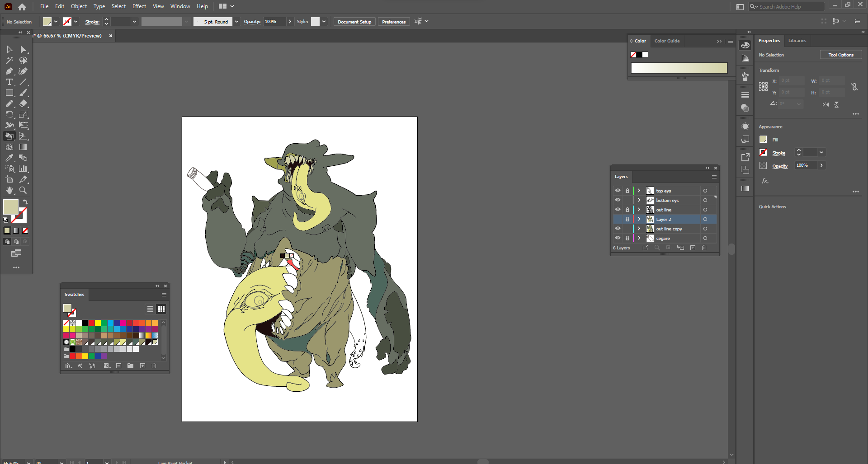Open the Style dropdown arrow

pyautogui.click(x=324, y=22)
